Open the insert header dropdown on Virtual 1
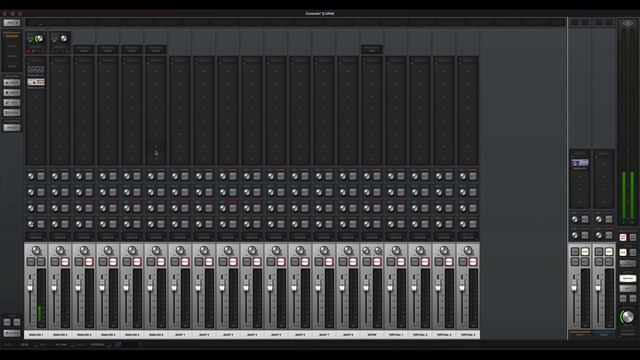The width and height of the screenshot is (640, 360). point(396,60)
